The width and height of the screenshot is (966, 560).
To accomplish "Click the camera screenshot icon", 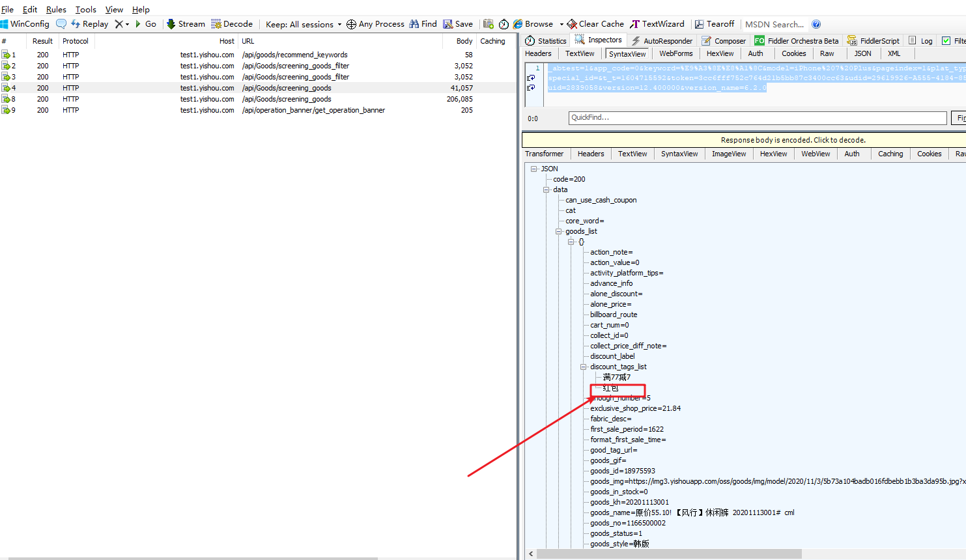I will coord(489,24).
